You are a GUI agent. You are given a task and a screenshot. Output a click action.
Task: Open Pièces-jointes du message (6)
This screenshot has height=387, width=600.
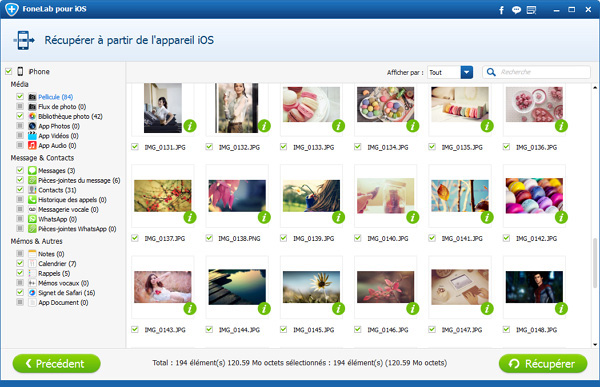79,180
